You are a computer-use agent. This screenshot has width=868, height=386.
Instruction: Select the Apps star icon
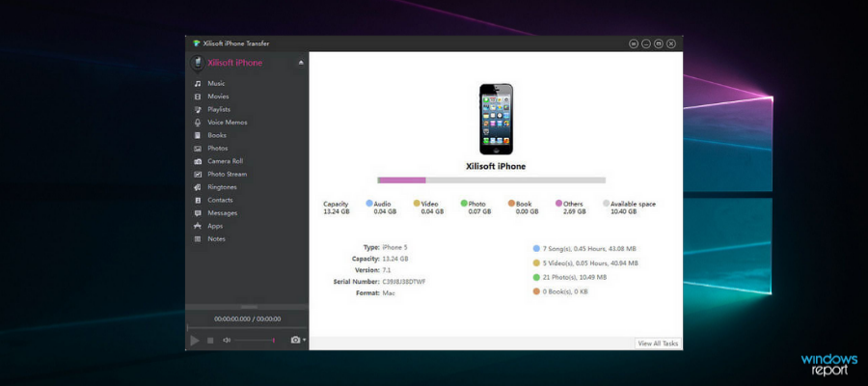[197, 226]
